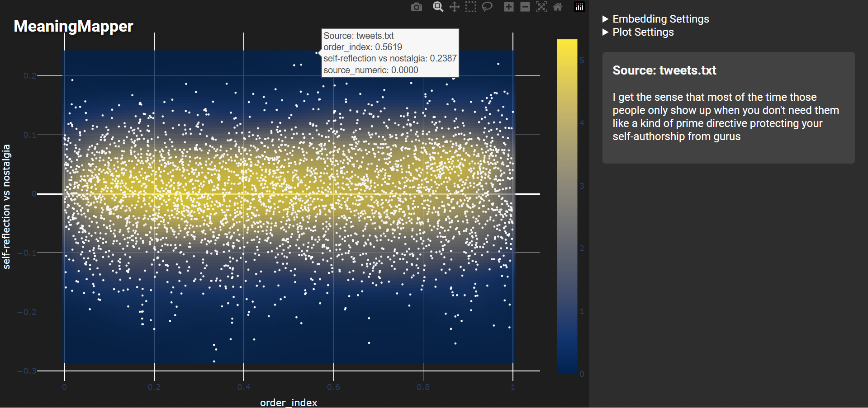Click the color scale bar

[567, 206]
